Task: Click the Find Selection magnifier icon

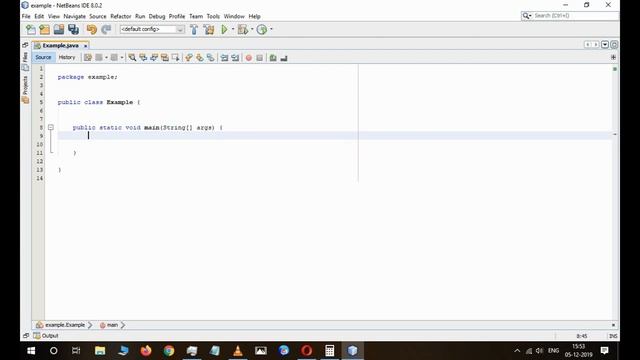Action: [132, 58]
